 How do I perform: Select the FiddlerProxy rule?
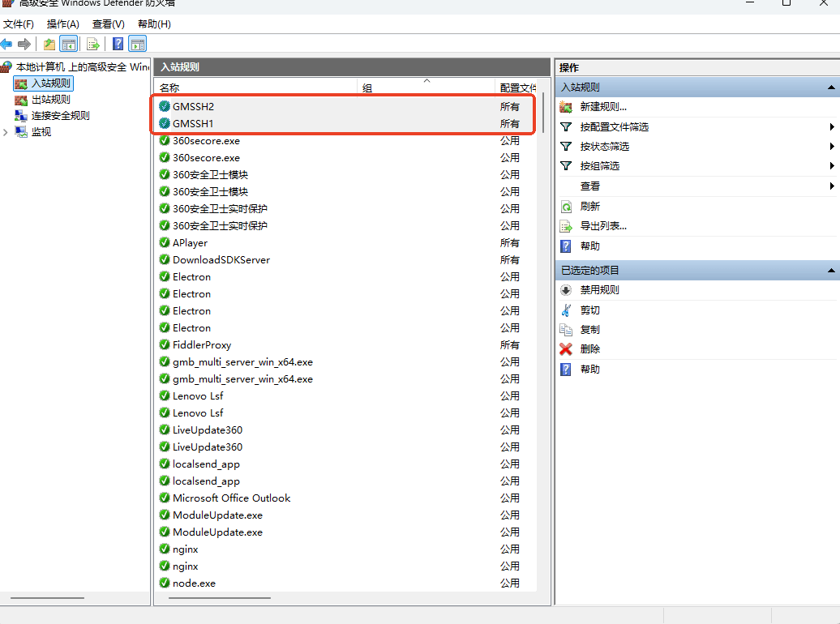[345, 345]
